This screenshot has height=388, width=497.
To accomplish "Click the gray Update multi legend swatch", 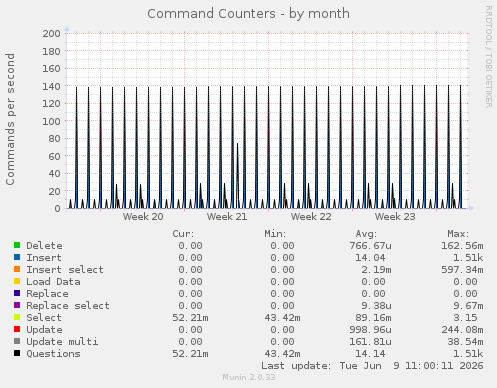I will pyautogui.click(x=17, y=341).
